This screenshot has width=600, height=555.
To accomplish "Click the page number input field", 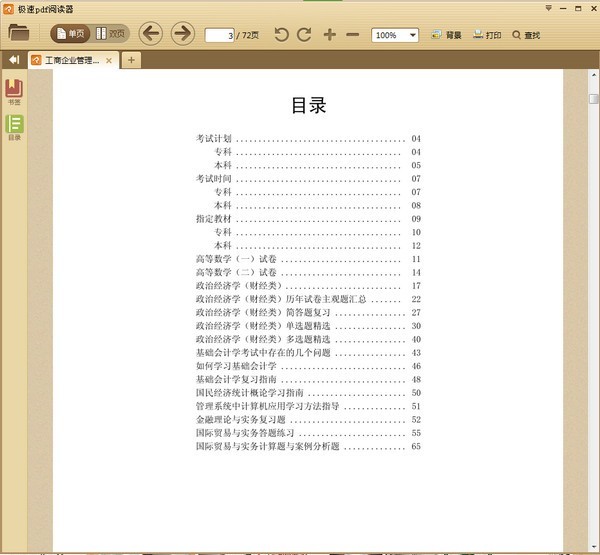I will coord(220,35).
